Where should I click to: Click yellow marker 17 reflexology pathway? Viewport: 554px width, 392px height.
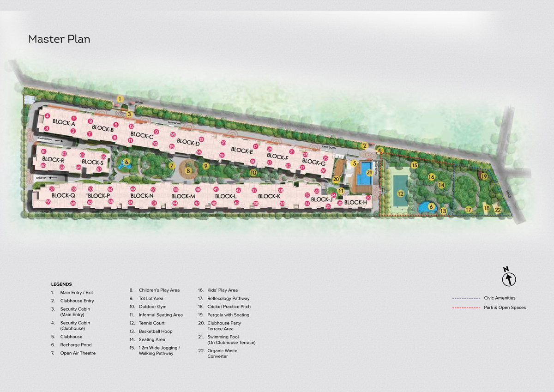click(468, 210)
